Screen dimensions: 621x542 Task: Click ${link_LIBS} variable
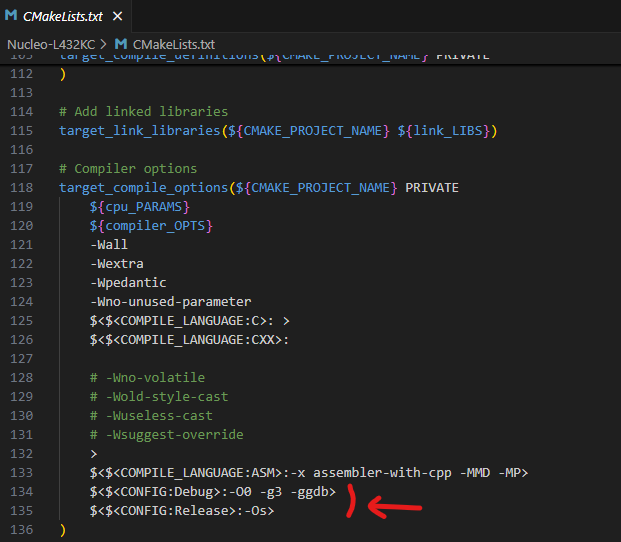[444, 131]
